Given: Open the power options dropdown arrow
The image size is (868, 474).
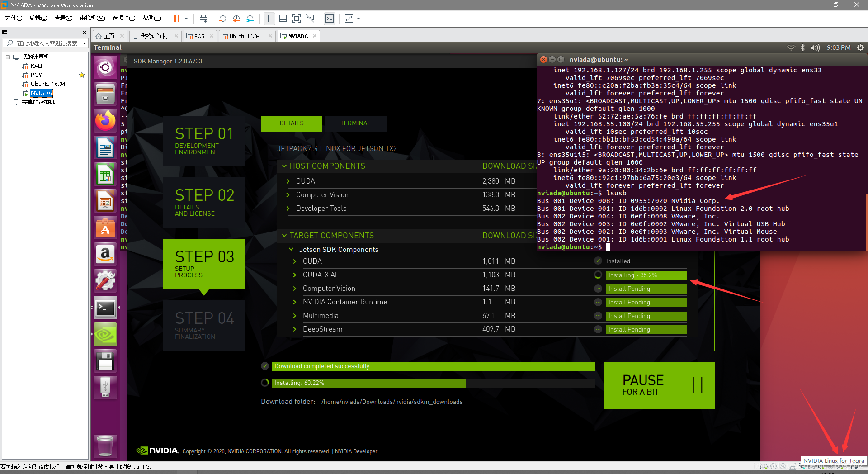Looking at the screenshot, I should pos(186,19).
